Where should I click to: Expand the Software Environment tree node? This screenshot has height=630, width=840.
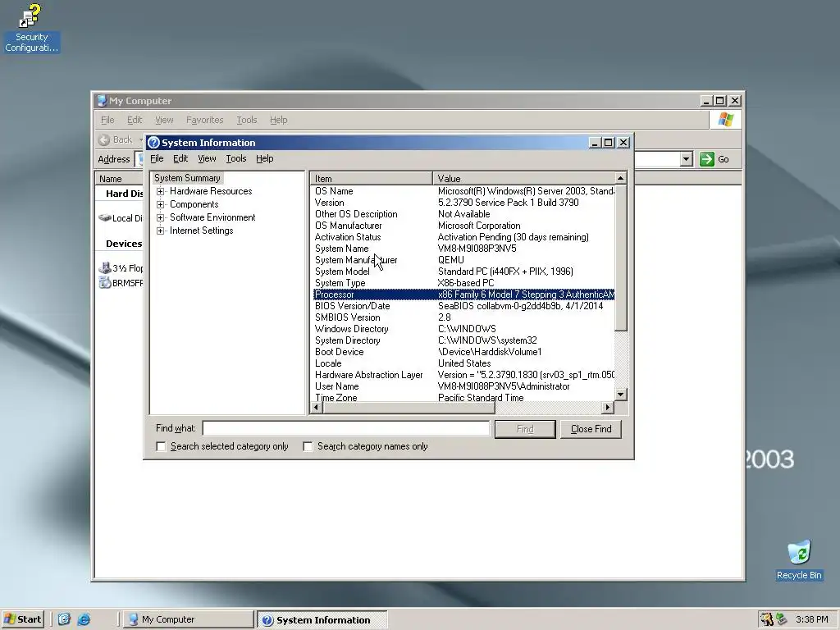coord(160,217)
